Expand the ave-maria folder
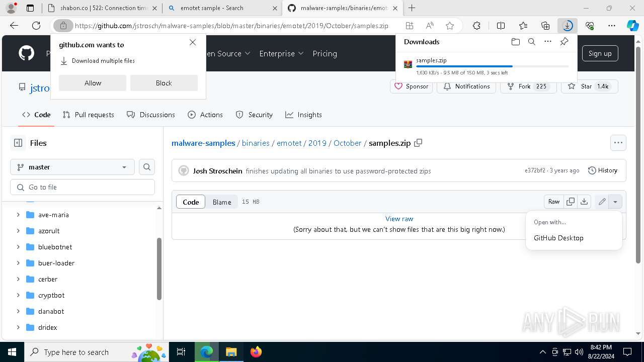The image size is (644, 362). tap(18, 215)
